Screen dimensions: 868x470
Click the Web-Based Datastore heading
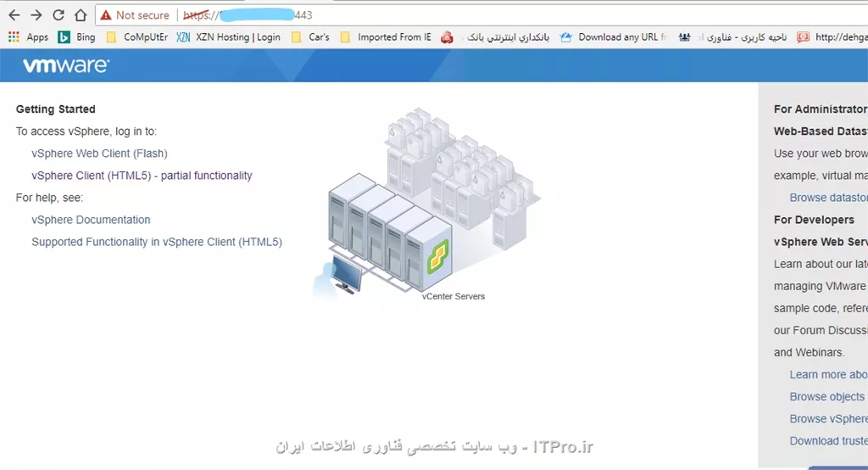(821, 131)
